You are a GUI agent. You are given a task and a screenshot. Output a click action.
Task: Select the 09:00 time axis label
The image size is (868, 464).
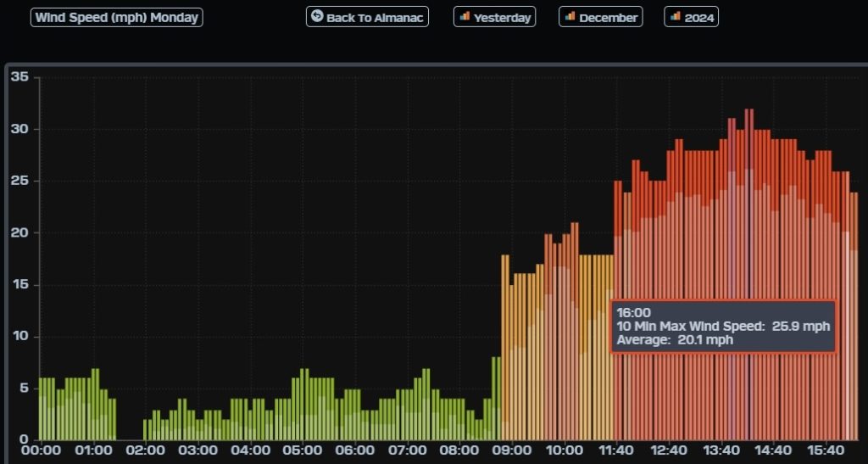coord(512,450)
